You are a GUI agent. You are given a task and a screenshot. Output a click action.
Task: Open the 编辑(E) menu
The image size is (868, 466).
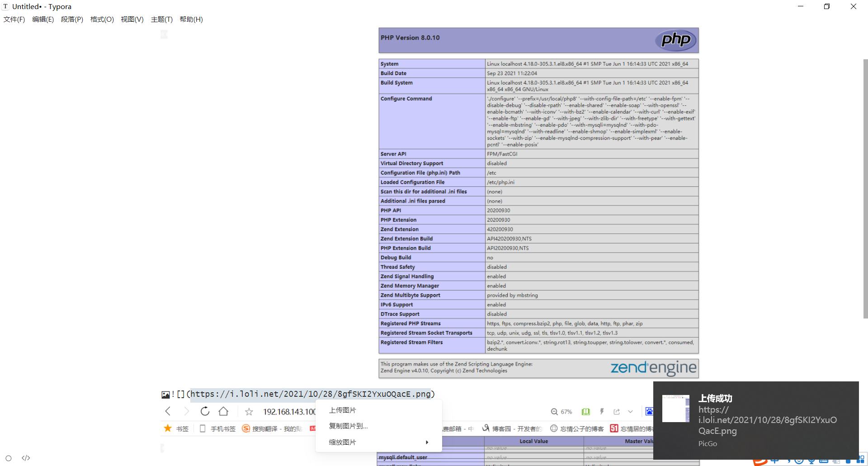(43, 19)
